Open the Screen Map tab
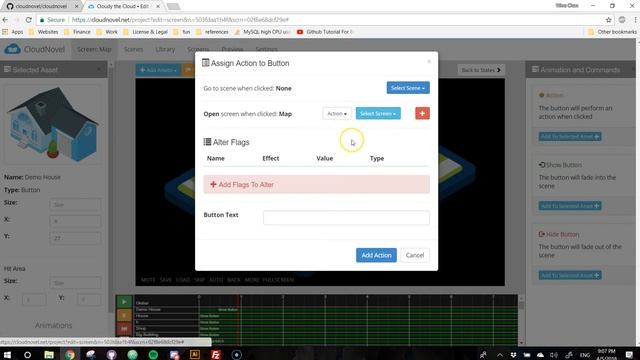 coord(94,49)
